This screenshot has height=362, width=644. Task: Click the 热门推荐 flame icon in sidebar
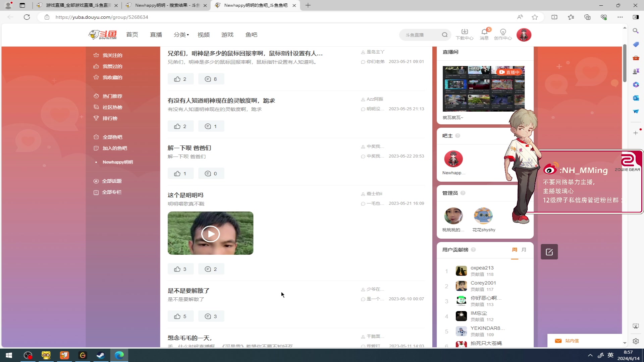[96, 96]
